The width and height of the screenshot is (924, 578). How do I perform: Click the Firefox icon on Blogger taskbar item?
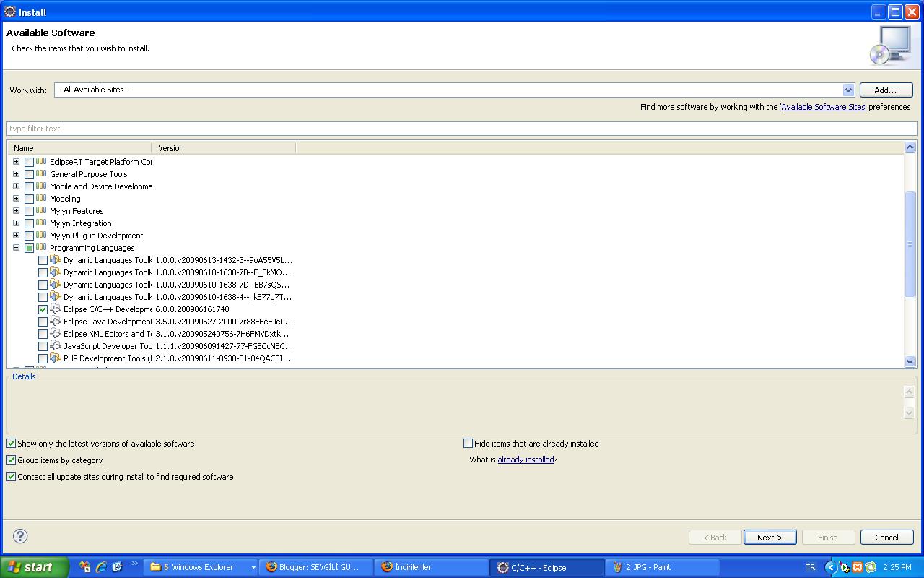[271, 567]
